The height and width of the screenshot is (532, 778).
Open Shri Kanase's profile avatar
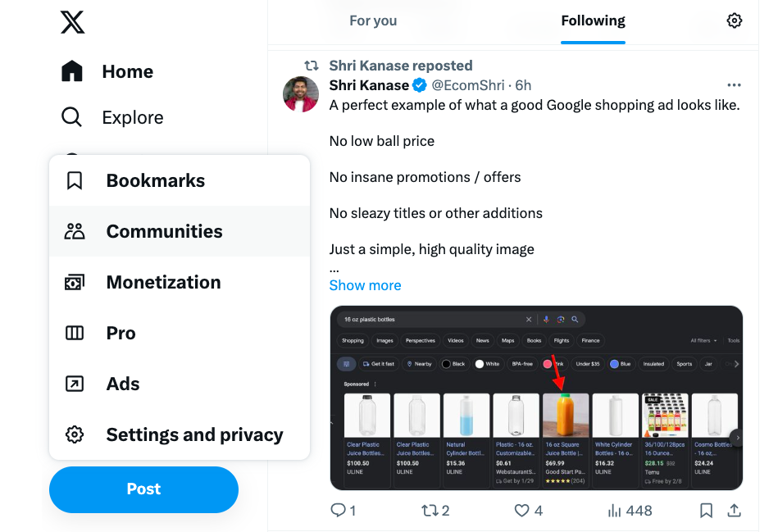coord(301,94)
